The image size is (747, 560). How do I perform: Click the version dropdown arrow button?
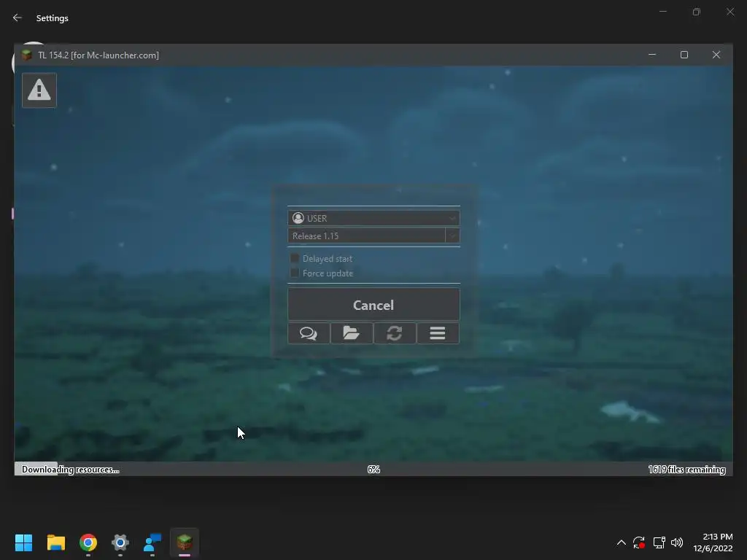452,236
